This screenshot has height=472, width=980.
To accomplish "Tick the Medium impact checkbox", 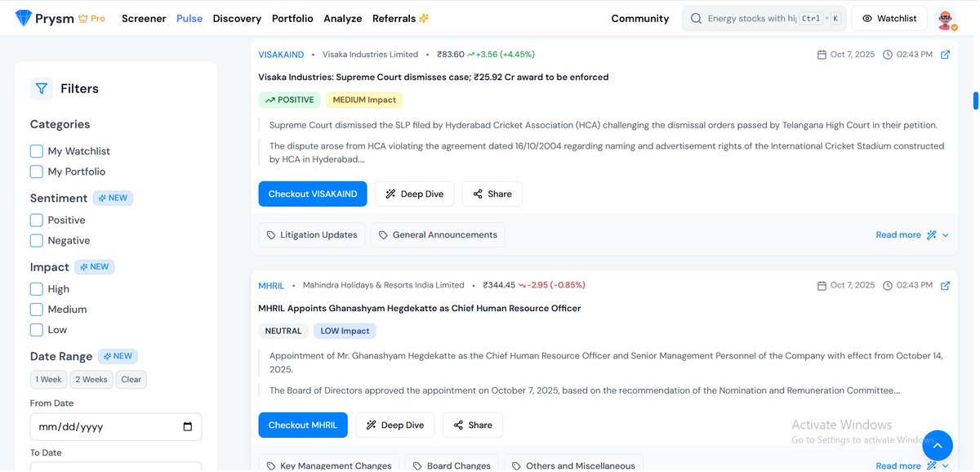I will pos(37,309).
